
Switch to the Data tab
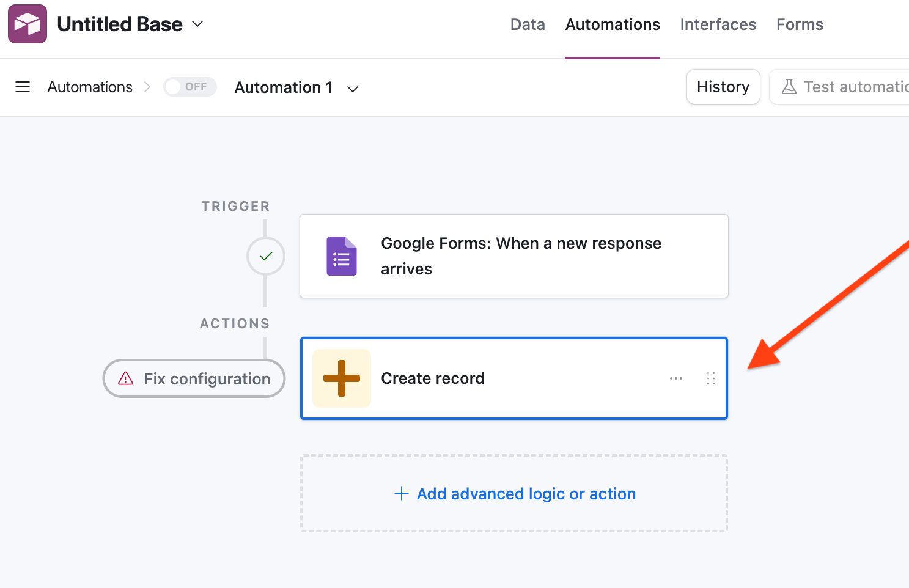coord(527,24)
